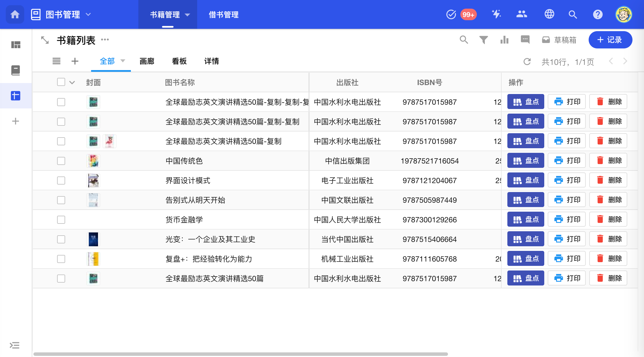Open the filter funnel icon
644x357 pixels.
coord(483,40)
